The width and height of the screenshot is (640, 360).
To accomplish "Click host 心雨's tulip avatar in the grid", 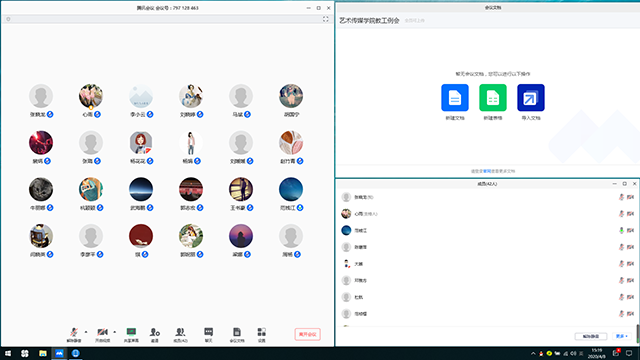I will point(91,96).
